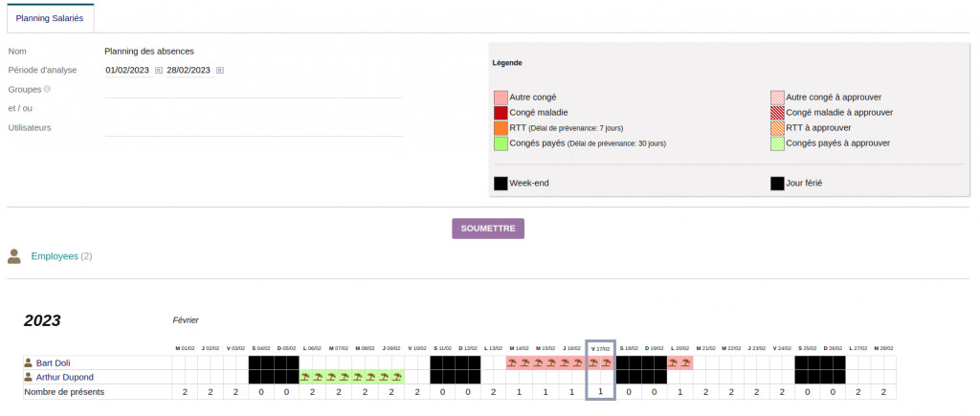Click the Congé maladie red legend swatch
Viewport: 980px width, 416px height.
click(x=501, y=113)
